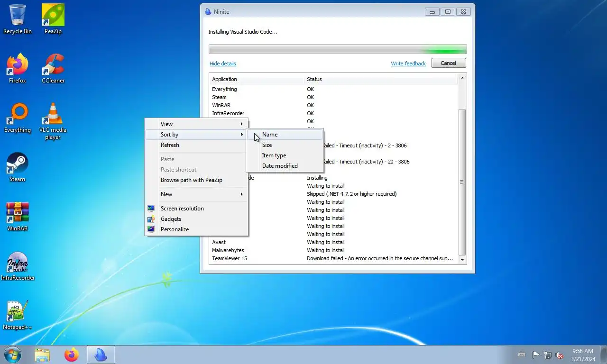Image resolution: width=607 pixels, height=364 pixels.
Task: Open Windows Explorer from the taskbar
Action: tap(42, 355)
